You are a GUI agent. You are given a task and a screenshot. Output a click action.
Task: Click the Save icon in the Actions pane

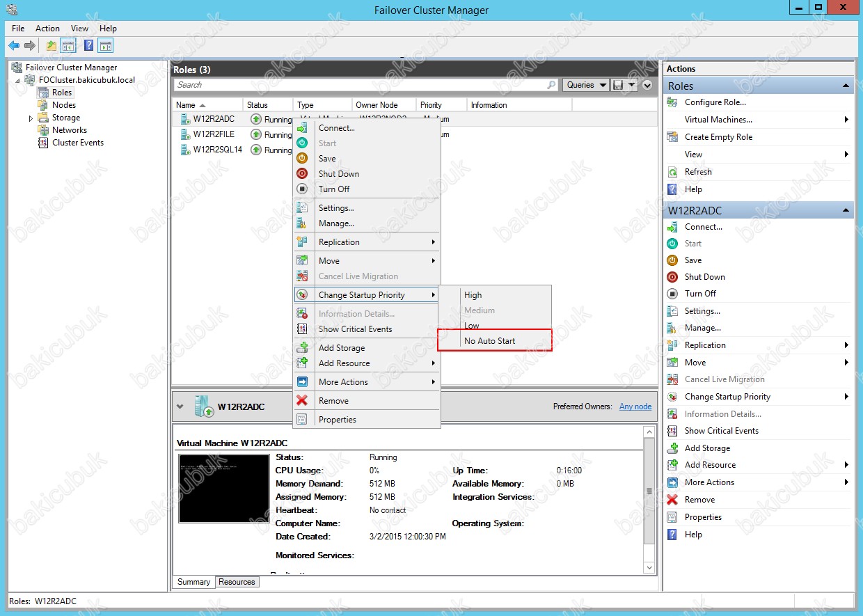[672, 260]
